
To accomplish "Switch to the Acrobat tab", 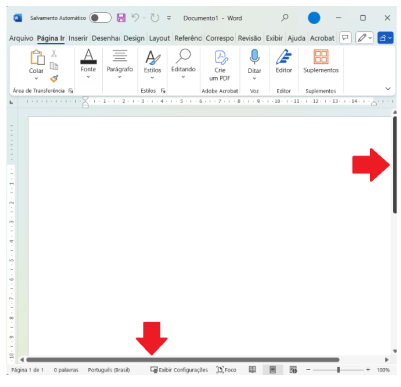I will click(x=322, y=38).
